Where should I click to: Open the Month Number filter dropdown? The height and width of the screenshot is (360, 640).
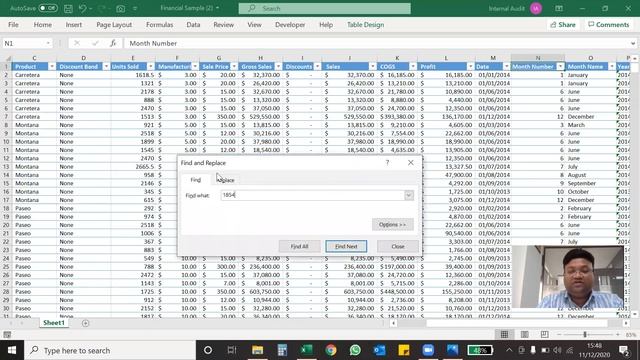[x=560, y=67]
